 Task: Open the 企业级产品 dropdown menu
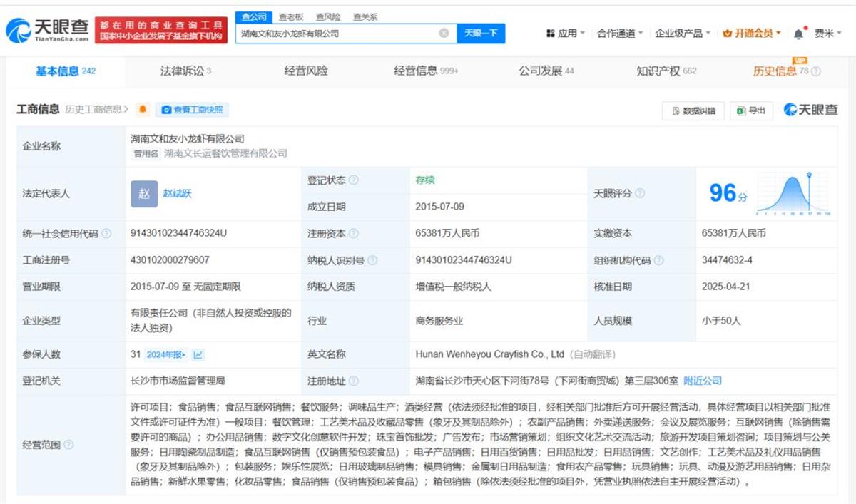[x=683, y=34]
